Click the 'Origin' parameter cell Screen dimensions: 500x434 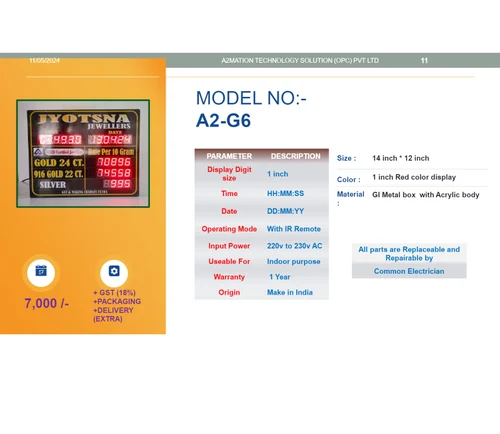click(229, 292)
